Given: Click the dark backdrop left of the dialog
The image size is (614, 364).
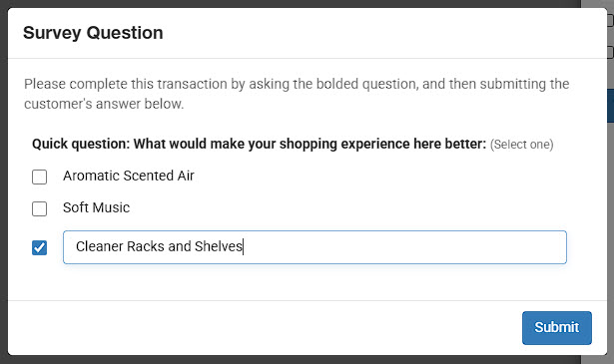Looking at the screenshot, I should click(4, 182).
